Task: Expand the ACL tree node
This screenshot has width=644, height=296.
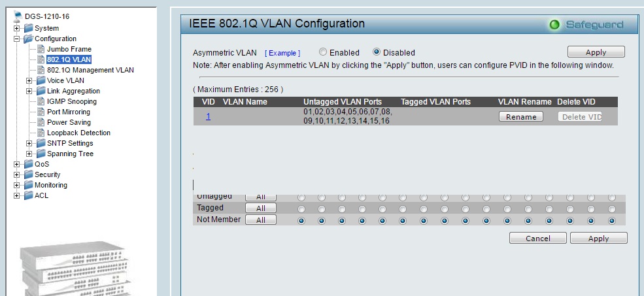Action: point(16,195)
